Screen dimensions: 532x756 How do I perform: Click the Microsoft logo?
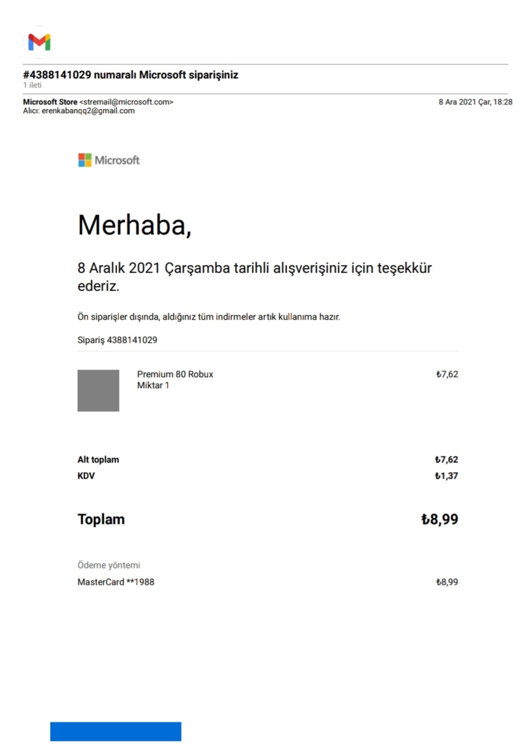(x=109, y=160)
